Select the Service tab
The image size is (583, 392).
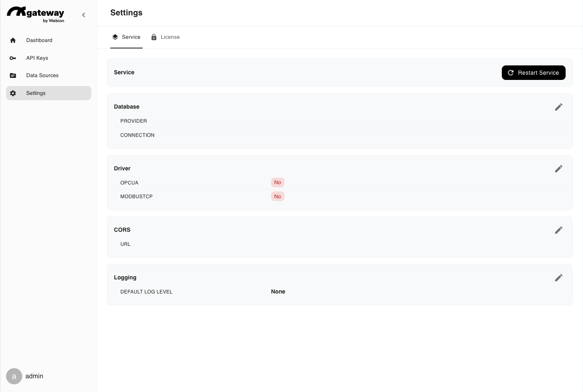126,37
